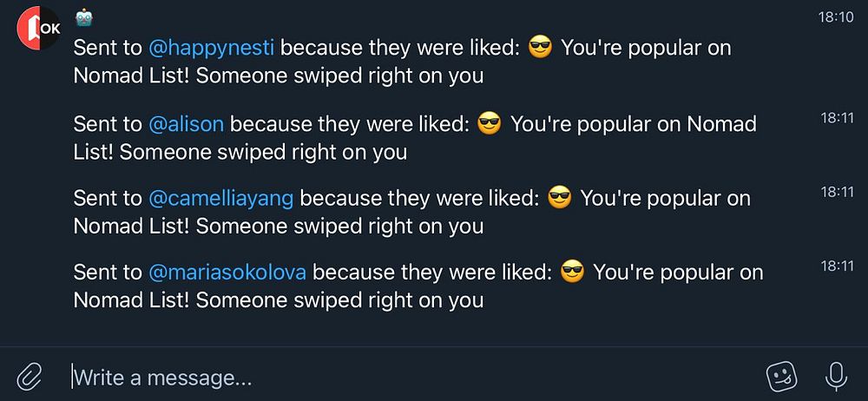
Task: Click the timestamp beside the @camelliayang message
Action: [x=837, y=192]
